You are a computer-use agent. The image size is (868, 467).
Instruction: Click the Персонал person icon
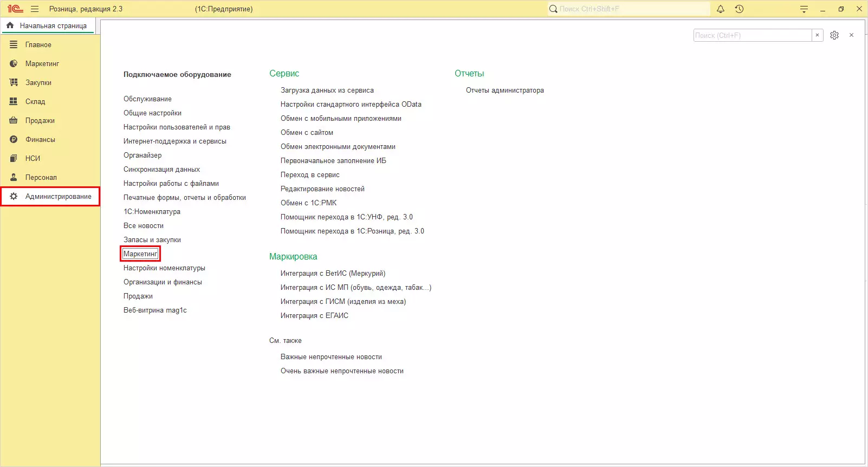tap(14, 177)
